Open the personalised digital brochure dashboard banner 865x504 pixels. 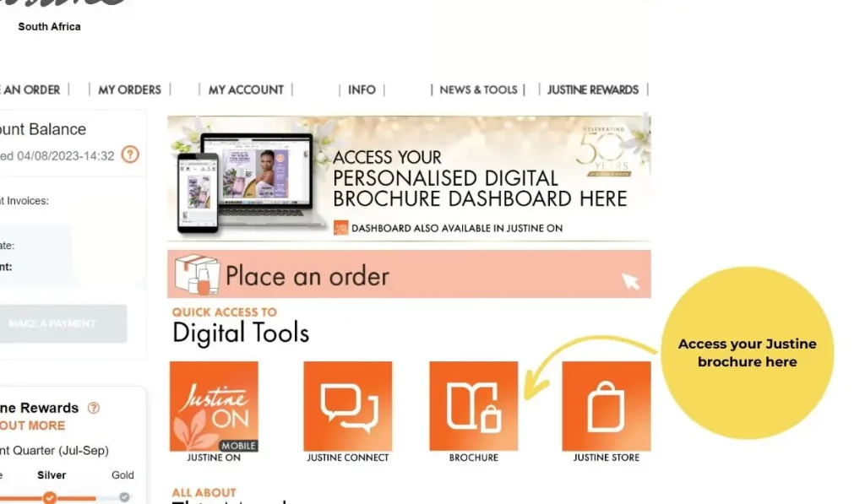click(x=409, y=178)
